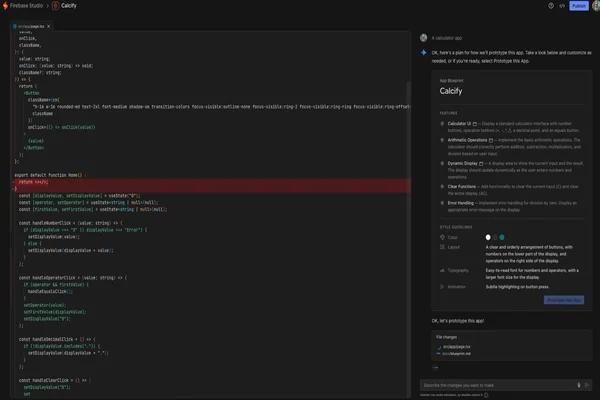Screen dimensions: 600x400
Task: Click the Calcify app blueprint title
Action: pos(451,91)
